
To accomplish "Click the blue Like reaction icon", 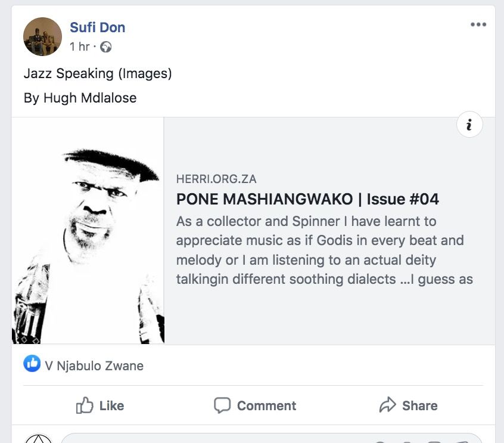I will point(32,364).
